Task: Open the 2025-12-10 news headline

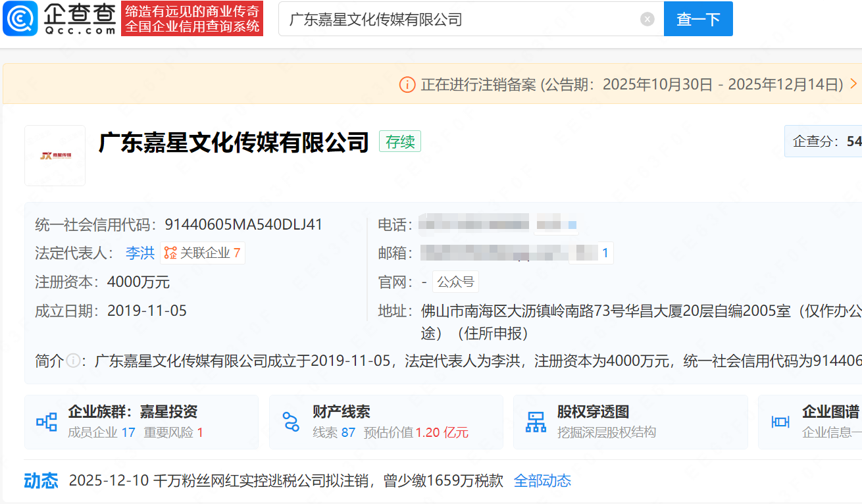Action: pyautogui.click(x=286, y=481)
